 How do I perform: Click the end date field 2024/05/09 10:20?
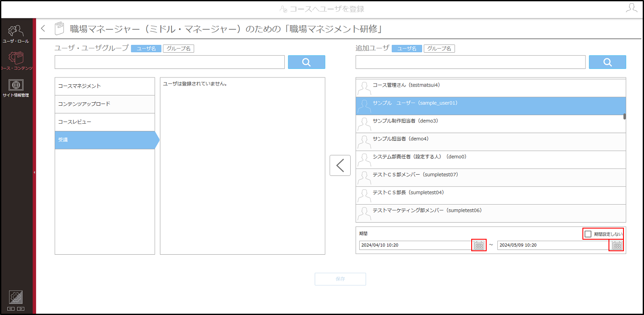pyautogui.click(x=553, y=245)
